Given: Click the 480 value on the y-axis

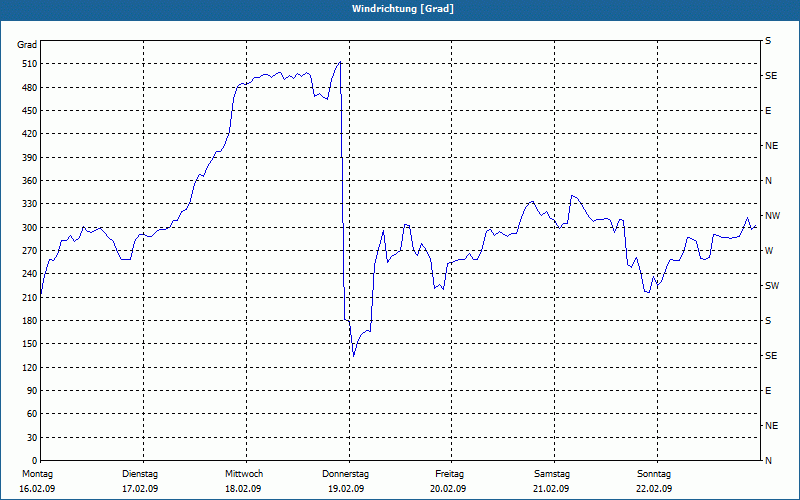Looking at the screenshot, I should tap(30, 88).
